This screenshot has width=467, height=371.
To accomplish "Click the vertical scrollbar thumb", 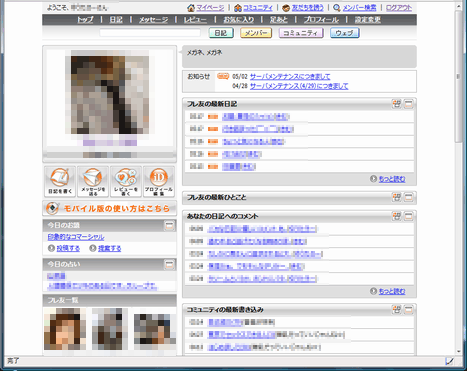I will click(459, 77).
